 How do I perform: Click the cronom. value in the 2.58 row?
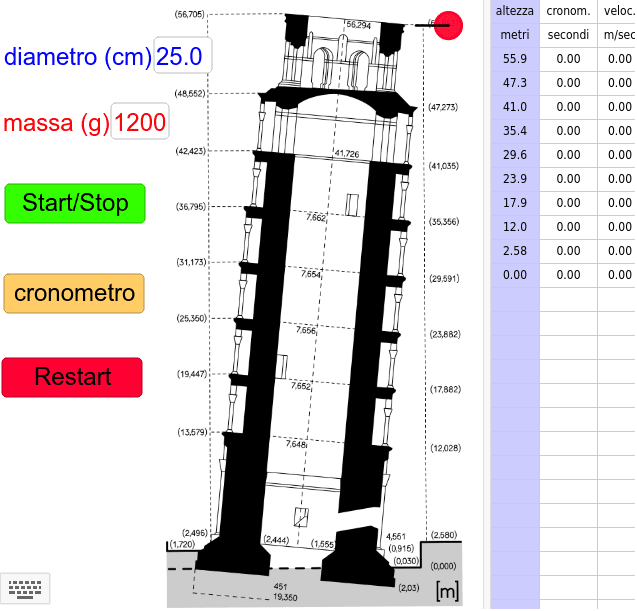pos(568,251)
